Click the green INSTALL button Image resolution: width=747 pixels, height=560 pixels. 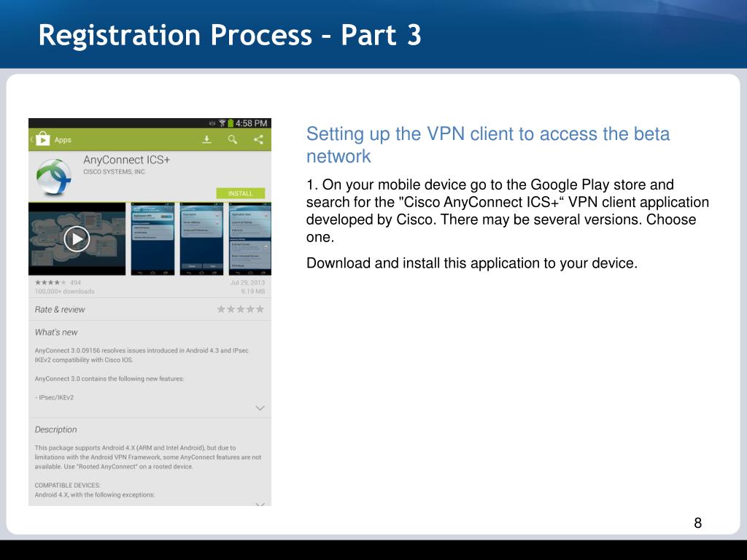pos(241,193)
